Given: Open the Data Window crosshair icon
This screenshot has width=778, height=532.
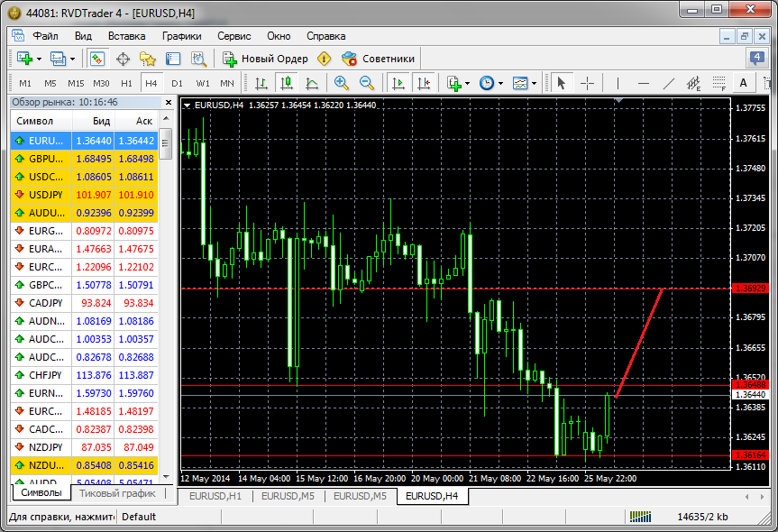Looking at the screenshot, I should pos(123,59).
